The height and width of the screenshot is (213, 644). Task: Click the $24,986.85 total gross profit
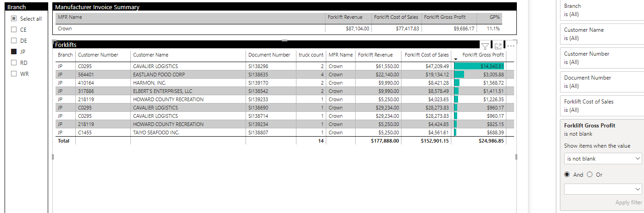(491, 141)
